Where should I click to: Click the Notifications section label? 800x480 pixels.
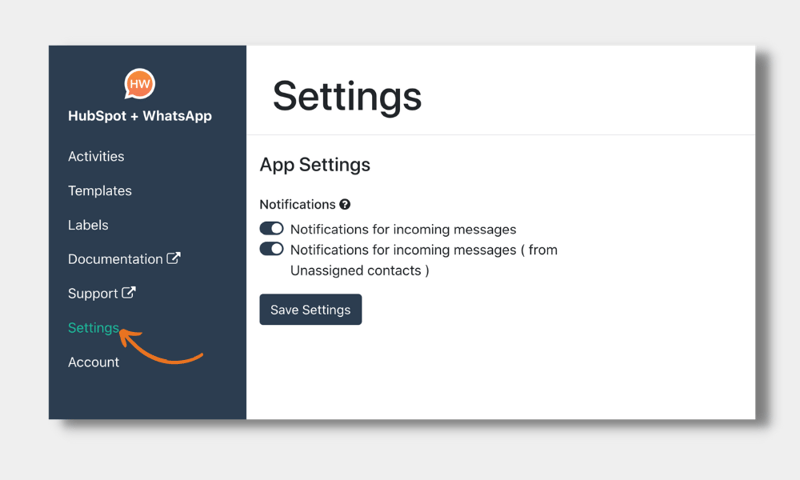point(297,205)
